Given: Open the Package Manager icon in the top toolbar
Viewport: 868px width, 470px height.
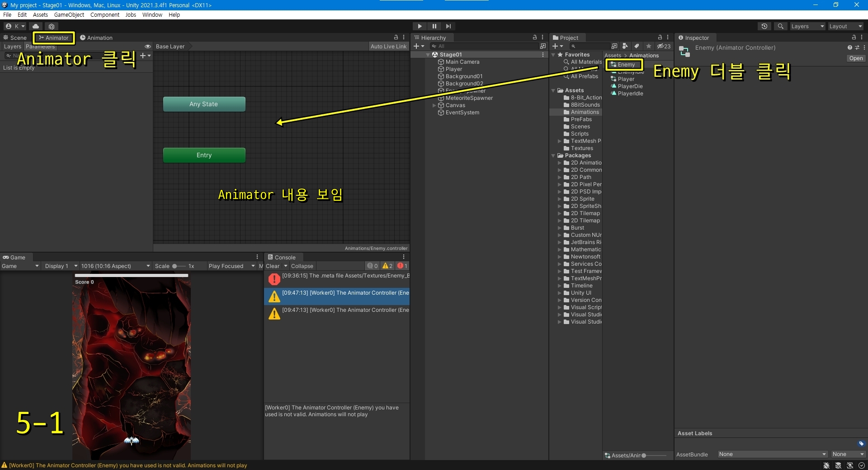Looking at the screenshot, I should (x=52, y=26).
